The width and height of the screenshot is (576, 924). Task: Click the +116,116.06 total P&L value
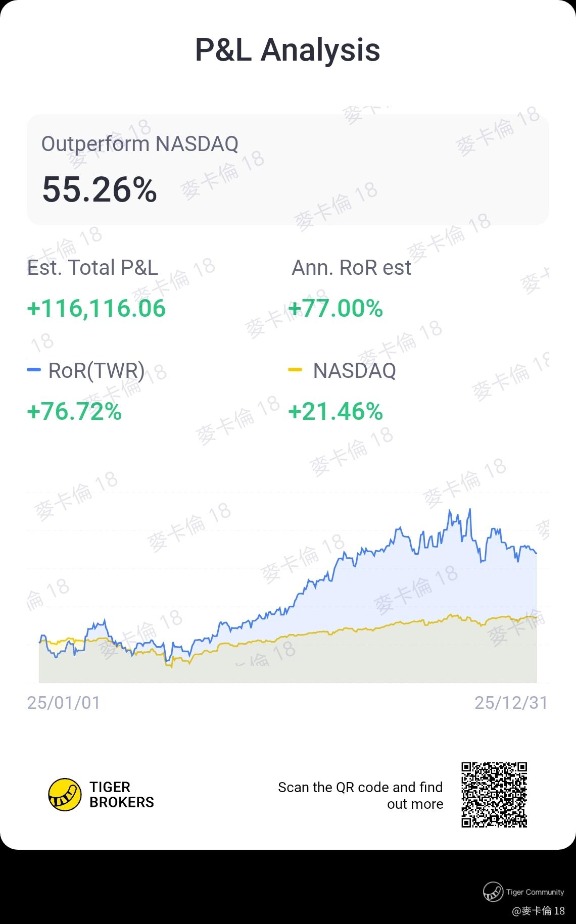96,308
